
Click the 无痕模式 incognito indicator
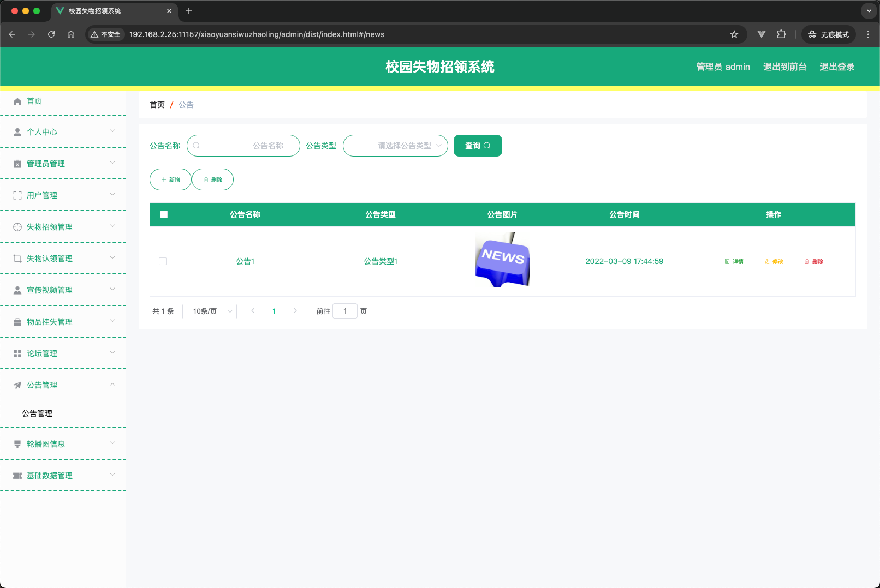pos(829,34)
